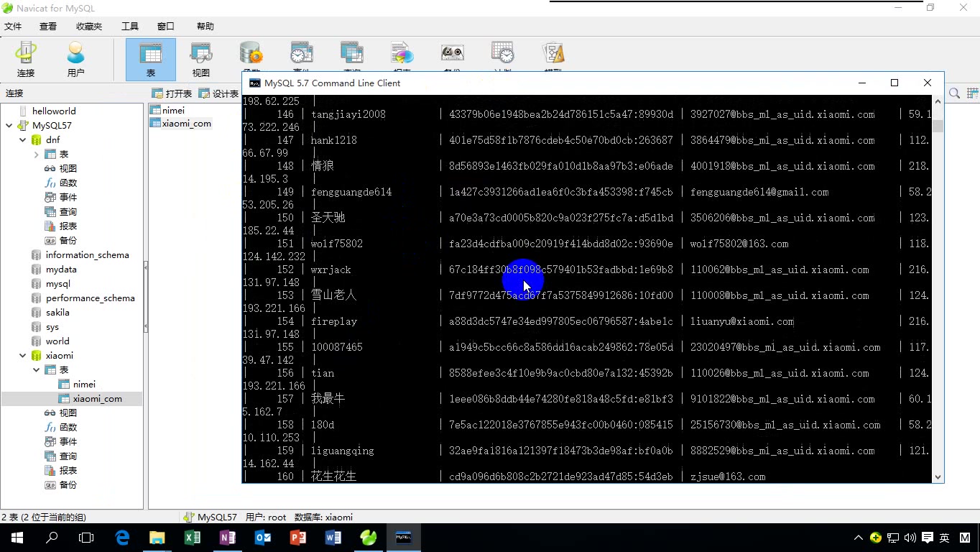Show hidden system tray icons
Image resolution: width=980 pixels, height=552 pixels.
coord(858,538)
